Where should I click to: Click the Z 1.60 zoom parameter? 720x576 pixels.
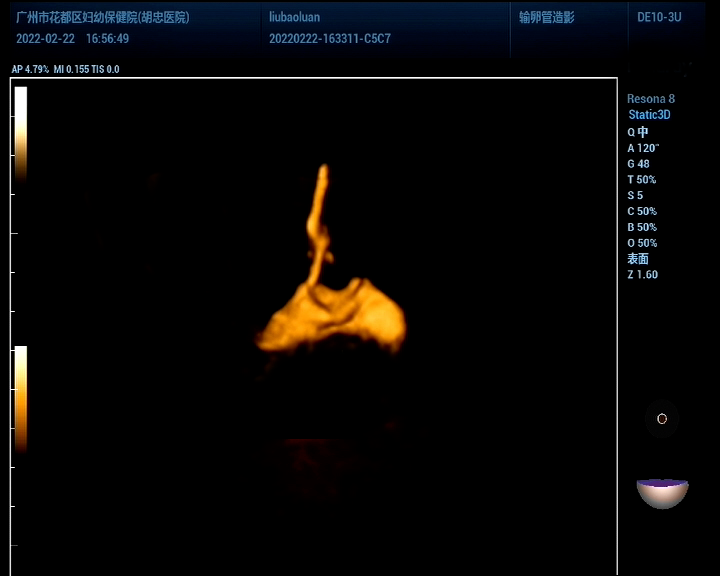pos(642,275)
